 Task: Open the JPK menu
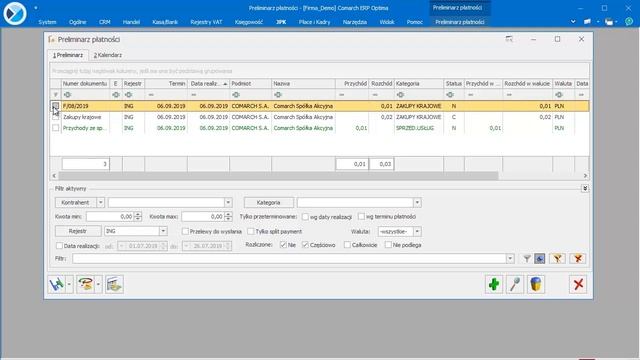(x=281, y=22)
